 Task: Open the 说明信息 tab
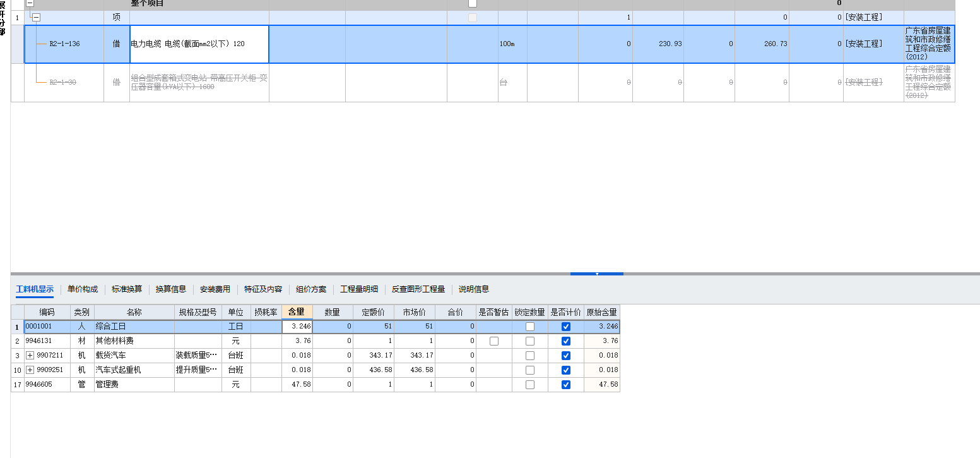[x=474, y=289]
